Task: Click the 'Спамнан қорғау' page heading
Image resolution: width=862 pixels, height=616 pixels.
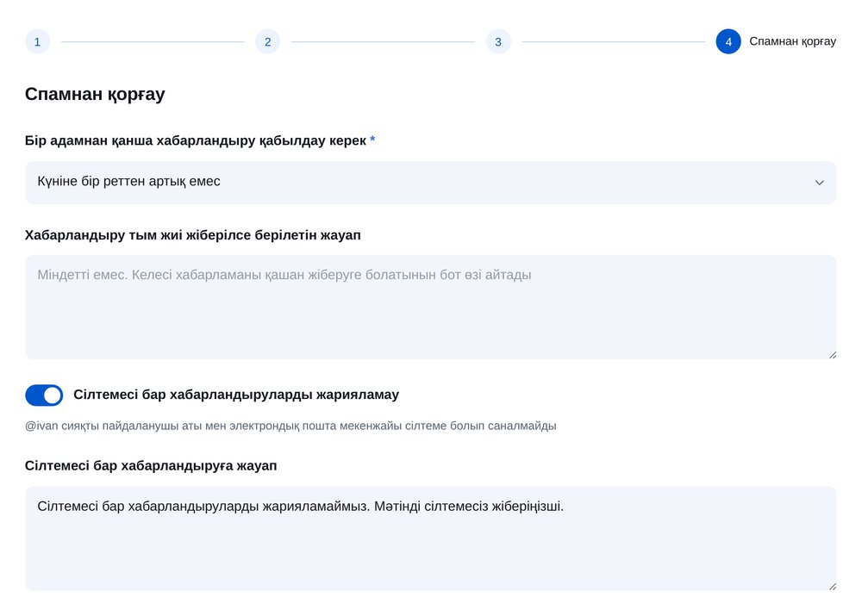Action: point(95,95)
